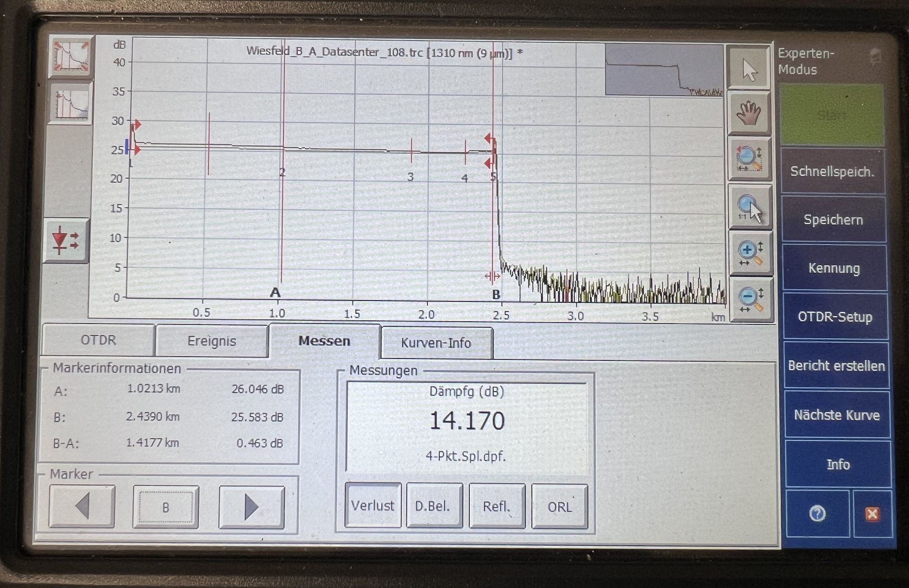Select the arrow pointer tool
This screenshot has height=588, width=909.
[749, 70]
